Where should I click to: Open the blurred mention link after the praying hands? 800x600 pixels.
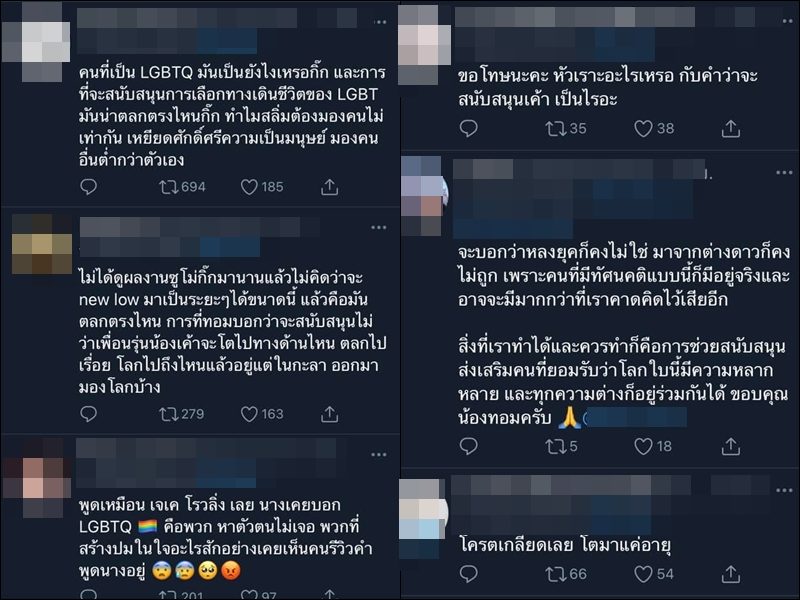636,418
